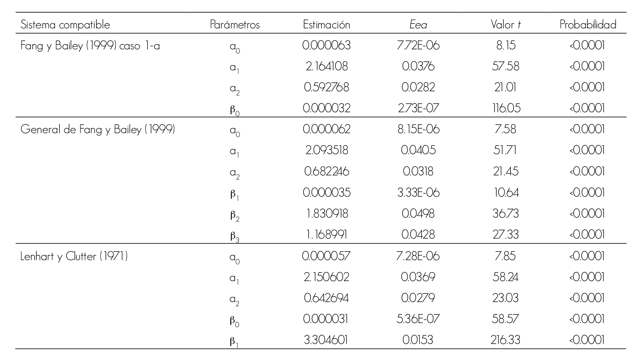Select 'Lenhart y Clutter (1971)' row label
Screen dimensions: 637x364
pyautogui.click(x=74, y=256)
